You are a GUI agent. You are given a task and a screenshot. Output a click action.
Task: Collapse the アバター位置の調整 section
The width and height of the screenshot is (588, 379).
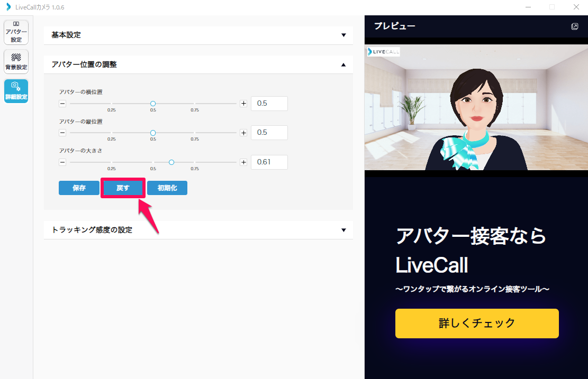[x=198, y=65]
